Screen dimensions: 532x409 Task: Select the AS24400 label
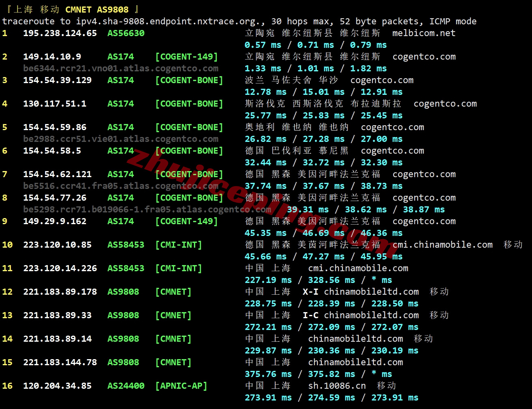pos(126,386)
